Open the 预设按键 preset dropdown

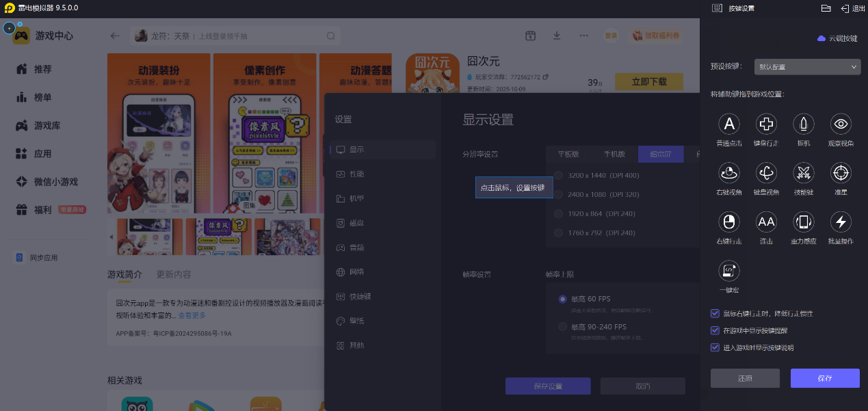(x=807, y=67)
